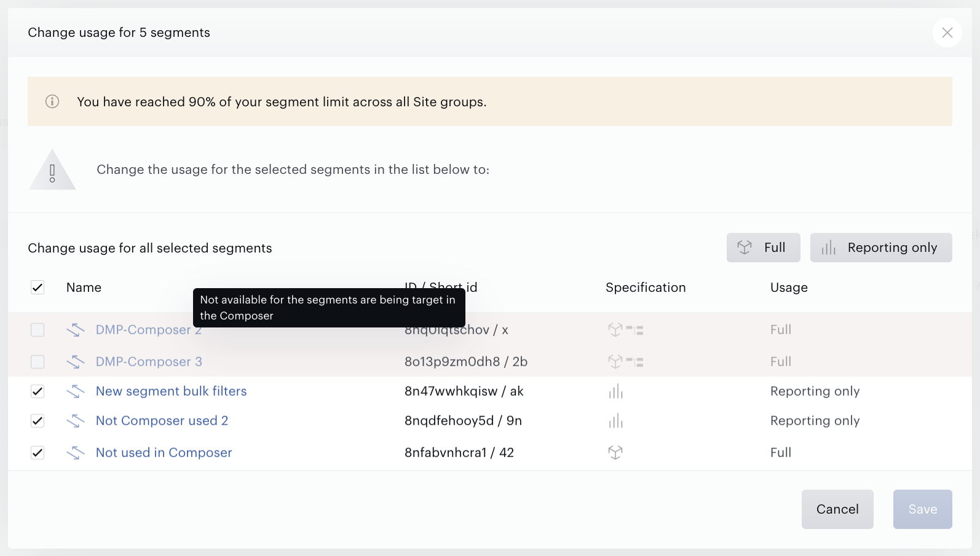
Task: Click the warning triangle icon
Action: click(52, 170)
